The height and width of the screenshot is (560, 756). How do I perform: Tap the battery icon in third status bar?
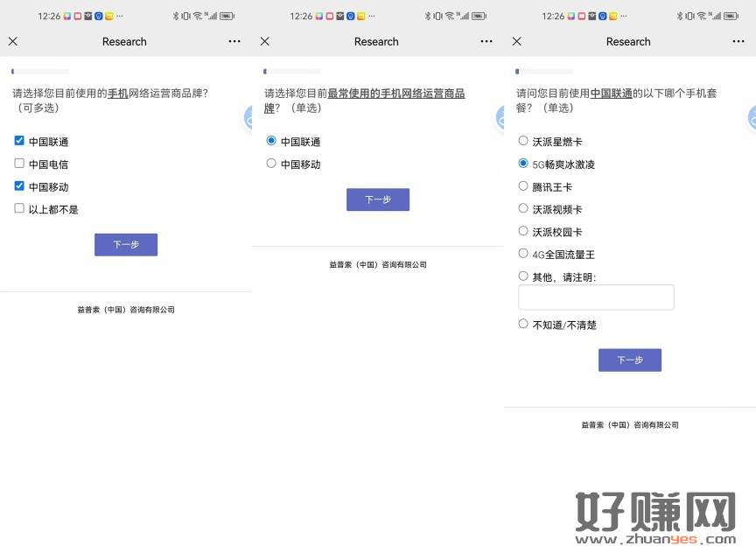[731, 16]
